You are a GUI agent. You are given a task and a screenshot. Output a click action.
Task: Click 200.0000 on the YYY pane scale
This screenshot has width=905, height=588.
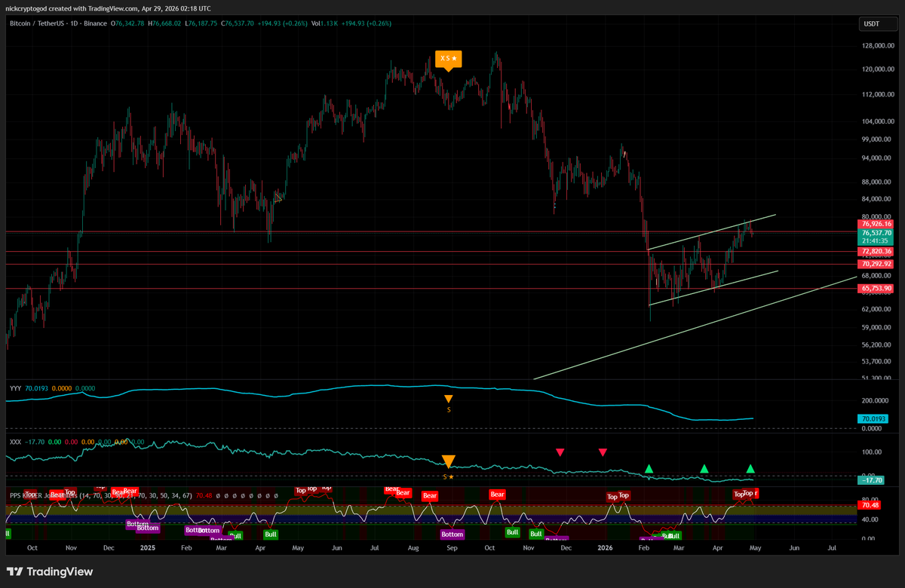pos(875,401)
